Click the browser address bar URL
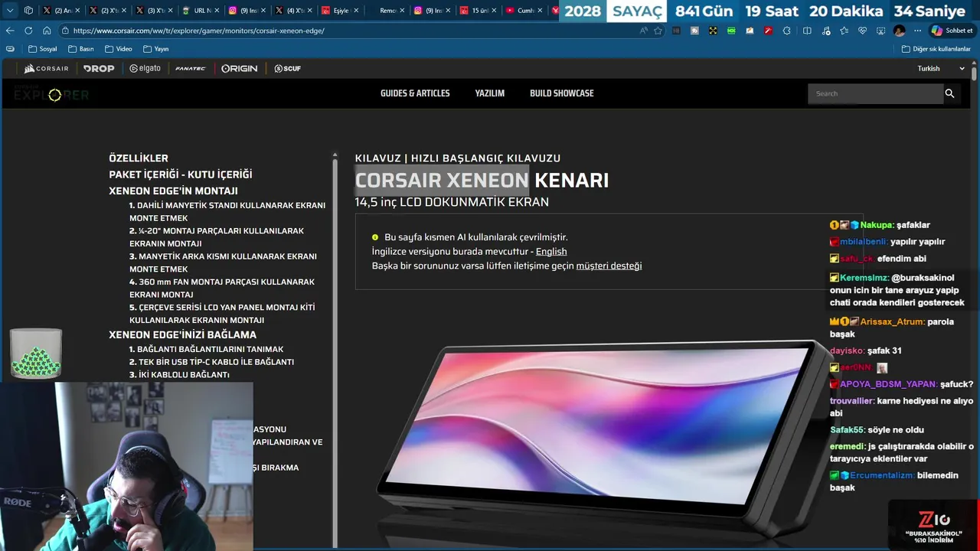Image resolution: width=980 pixels, height=551 pixels. 199,31
